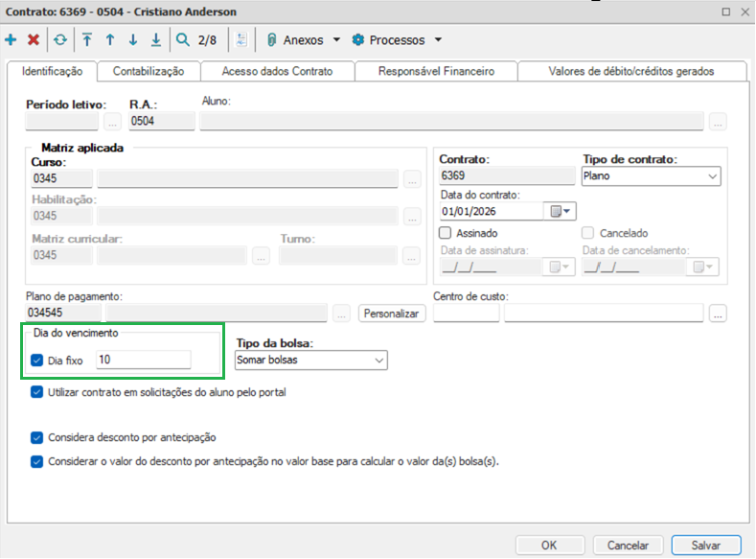
Task: Toggle Considerar o valor do desconto no valor base
Action: 36,461
